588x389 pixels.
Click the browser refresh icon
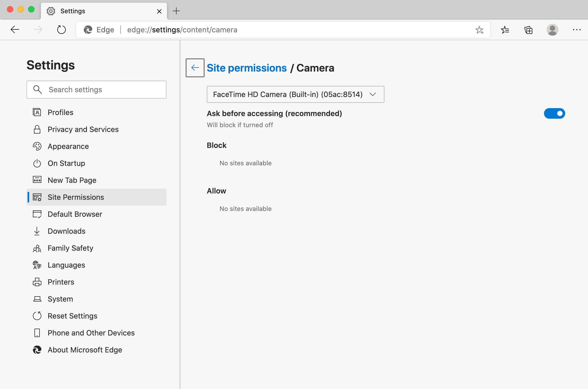pos(61,30)
